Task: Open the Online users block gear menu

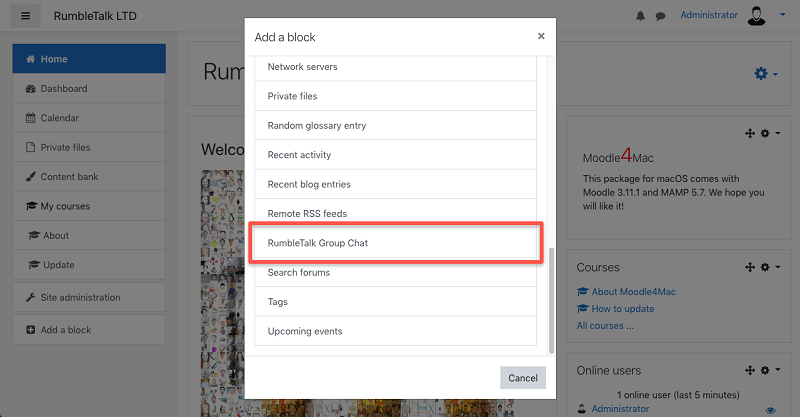Action: 770,370
